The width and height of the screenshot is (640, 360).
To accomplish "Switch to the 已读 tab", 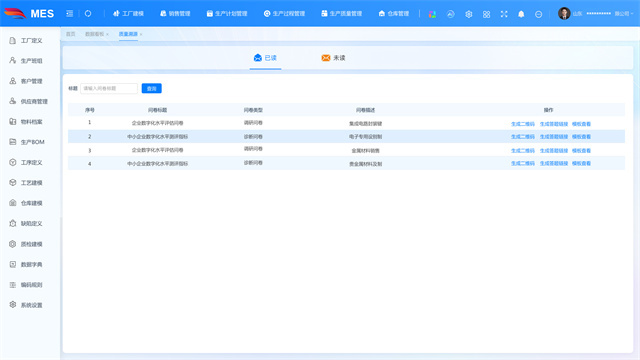I will (265, 58).
